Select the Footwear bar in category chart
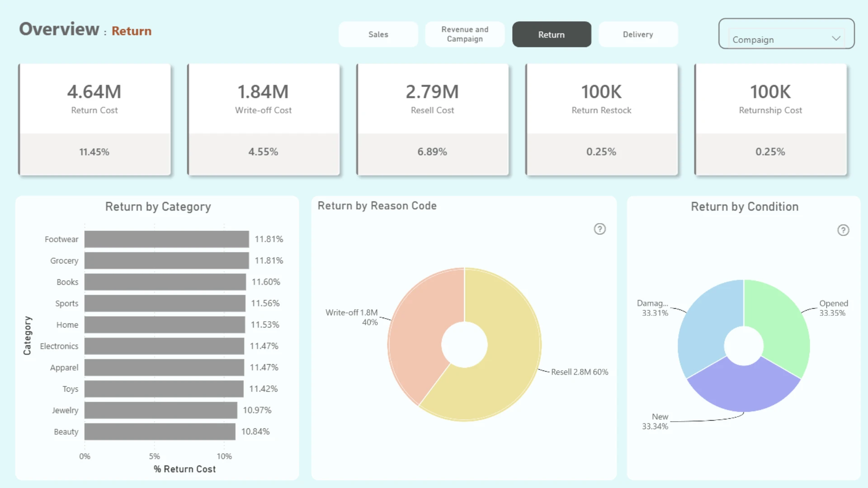The height and width of the screenshot is (488, 868). point(166,239)
